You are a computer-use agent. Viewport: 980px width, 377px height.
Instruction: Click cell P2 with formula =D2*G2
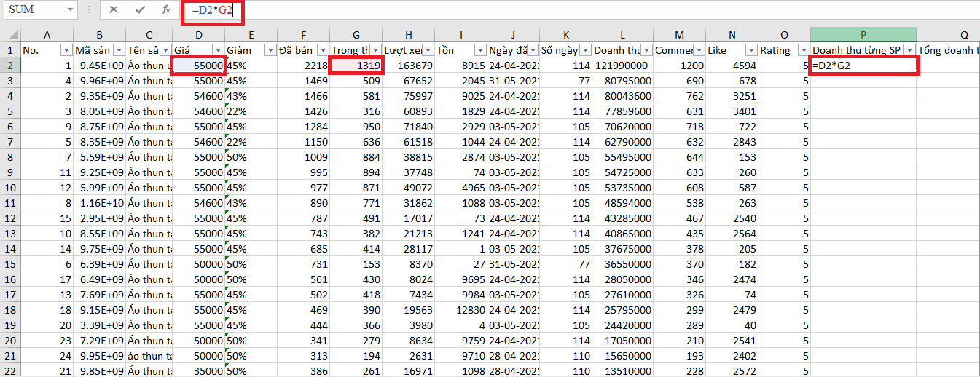point(863,66)
